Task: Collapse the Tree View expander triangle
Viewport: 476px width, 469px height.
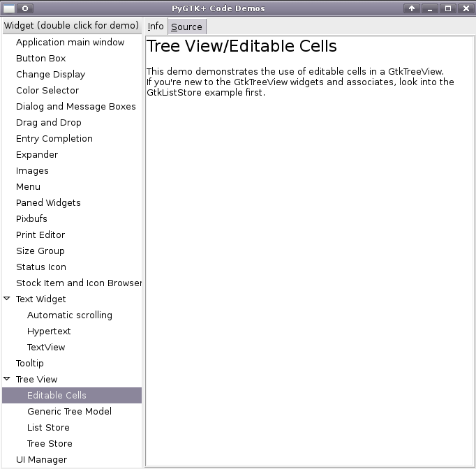Action: 7,379
